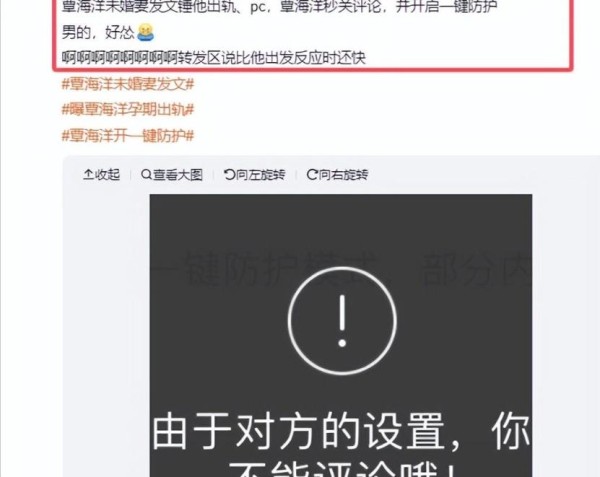Image resolution: width=600 pixels, height=477 pixels.
Task: Click the dark expanded image preview
Action: coord(341,335)
